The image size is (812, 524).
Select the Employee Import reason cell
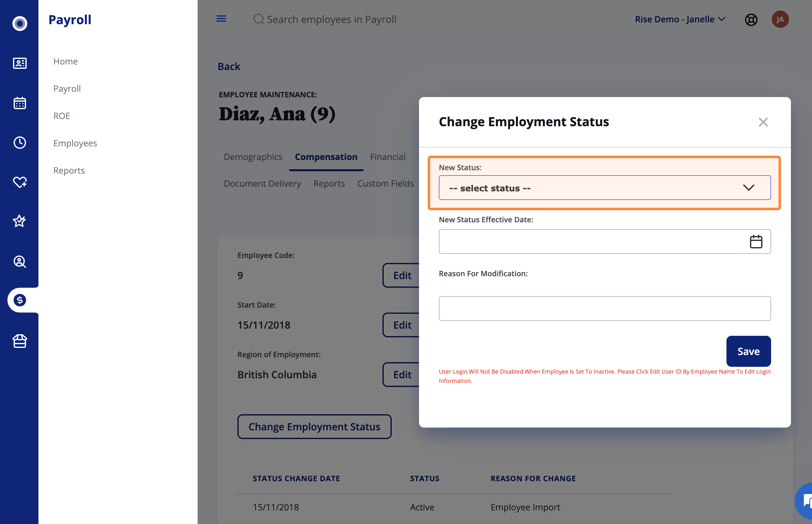pos(525,507)
